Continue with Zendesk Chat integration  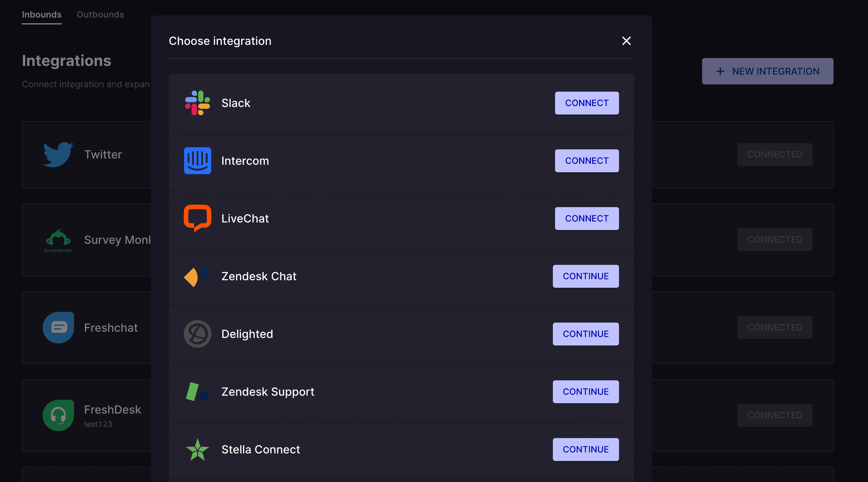tap(585, 276)
